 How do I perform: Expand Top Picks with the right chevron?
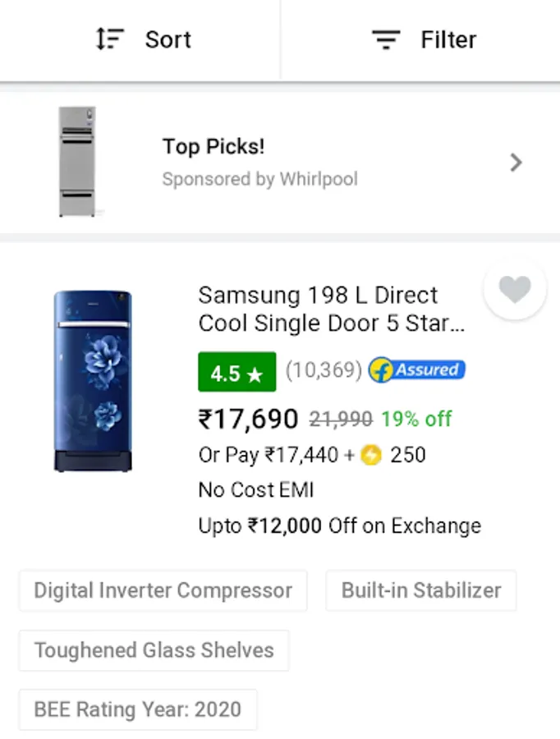pos(516,163)
